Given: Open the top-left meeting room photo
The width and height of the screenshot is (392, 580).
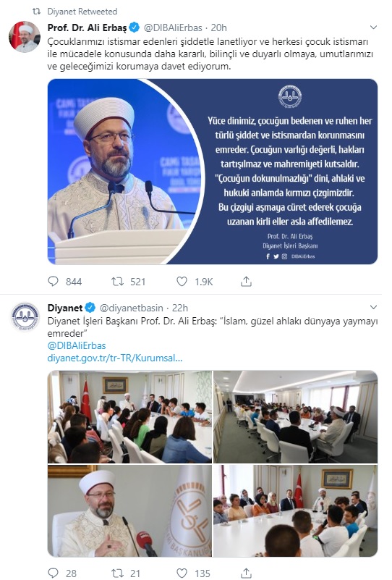Looking at the screenshot, I should click(x=129, y=416).
